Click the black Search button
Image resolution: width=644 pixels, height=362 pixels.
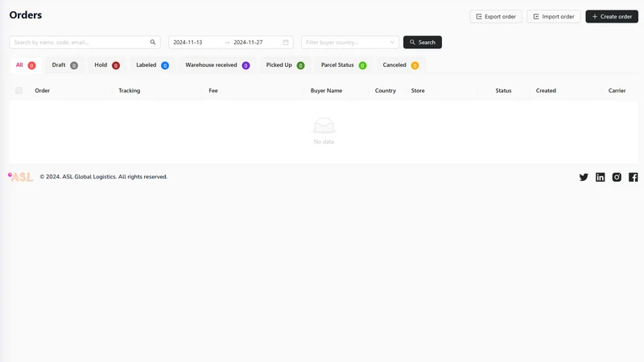coord(422,43)
